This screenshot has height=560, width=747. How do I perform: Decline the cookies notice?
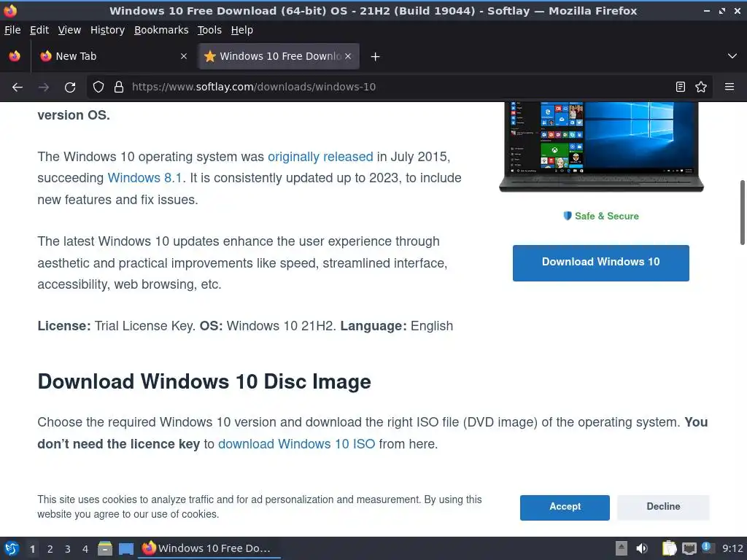[663, 507]
